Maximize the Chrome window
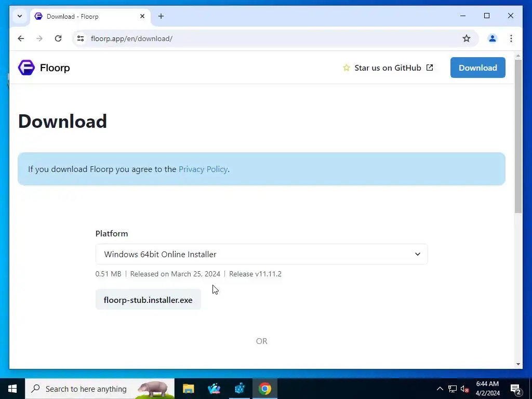 [486, 16]
